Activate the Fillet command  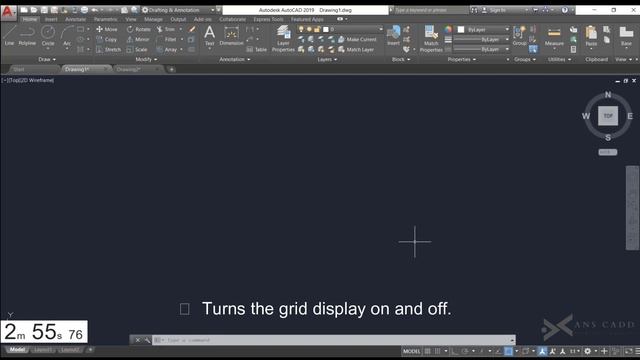tap(167, 40)
